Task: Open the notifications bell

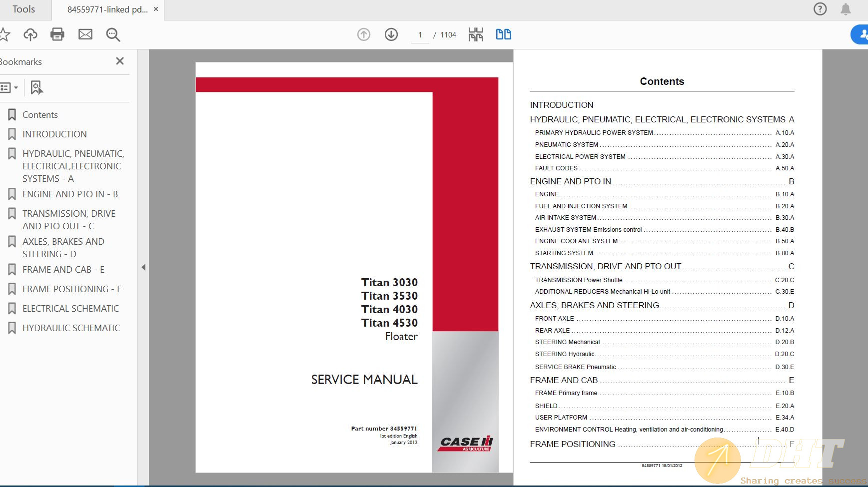Action: click(845, 9)
